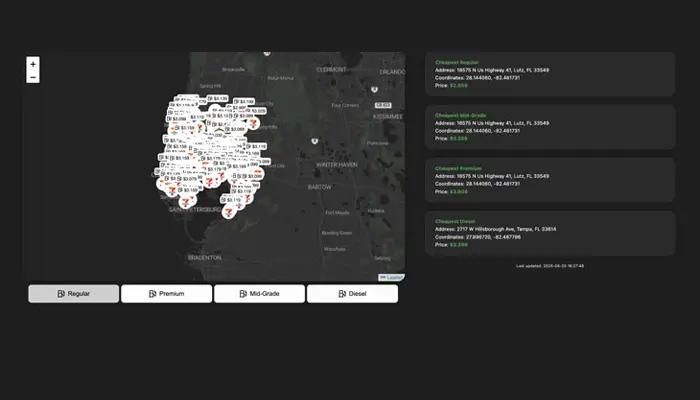This screenshot has height=400, width=700.
Task: Click the Cheapest Regular card title
Action: (x=457, y=62)
